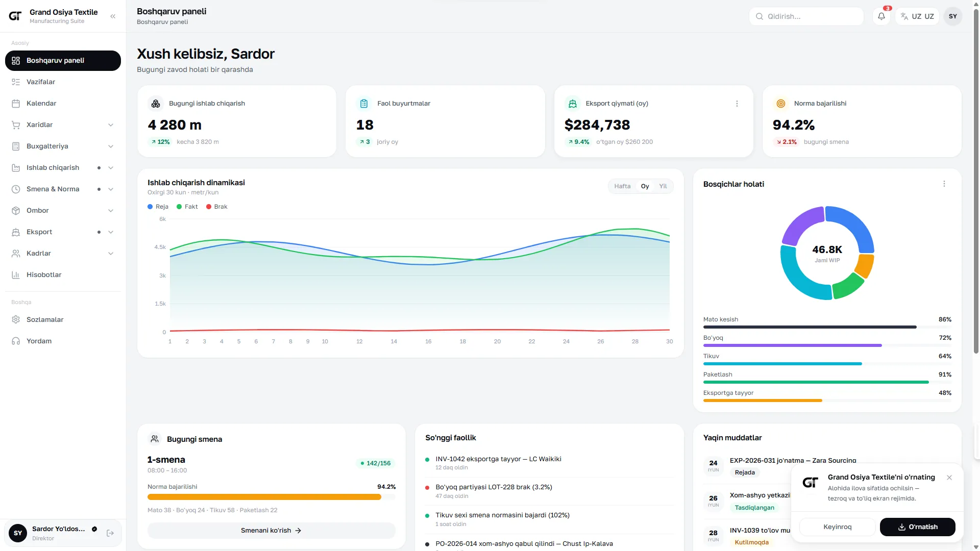Expand the Xaridlar submenu chevron
Screen dimensions: 980x551
[x=110, y=125]
